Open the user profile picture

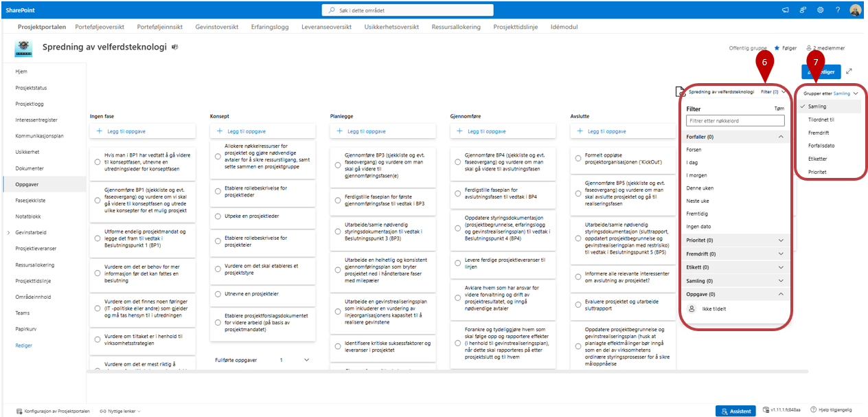[855, 10]
